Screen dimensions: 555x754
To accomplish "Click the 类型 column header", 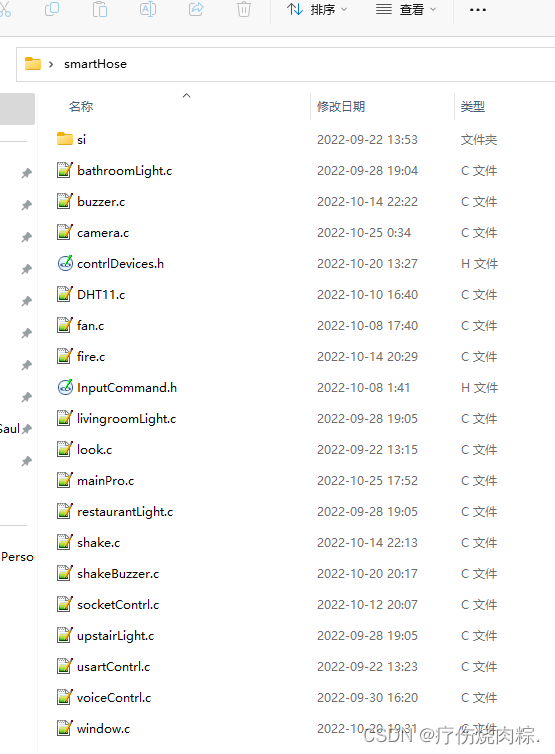I will click(x=473, y=106).
